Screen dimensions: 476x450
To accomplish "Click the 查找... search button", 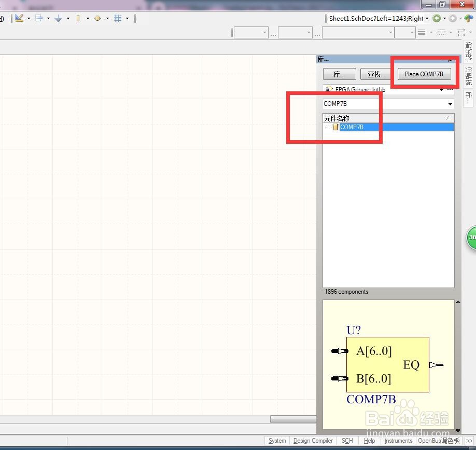I will 376,74.
